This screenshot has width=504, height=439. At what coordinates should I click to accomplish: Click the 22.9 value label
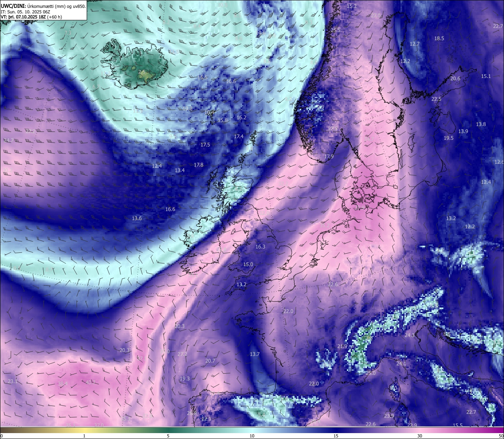click(x=412, y=425)
